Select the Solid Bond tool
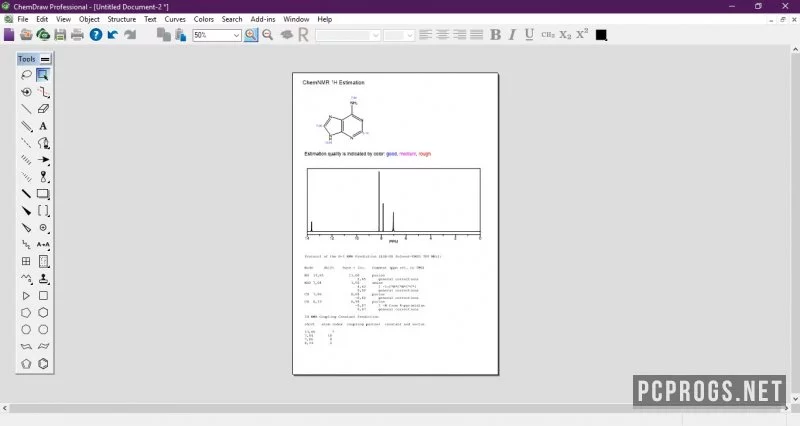The image size is (800, 426). 26,109
